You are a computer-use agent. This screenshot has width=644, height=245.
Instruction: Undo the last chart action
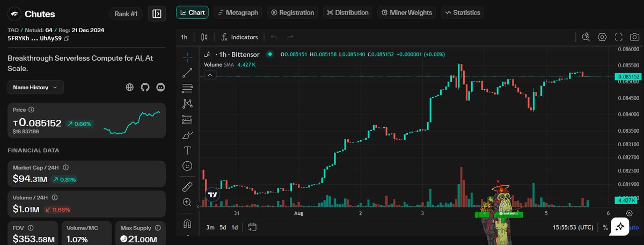tap(274, 37)
